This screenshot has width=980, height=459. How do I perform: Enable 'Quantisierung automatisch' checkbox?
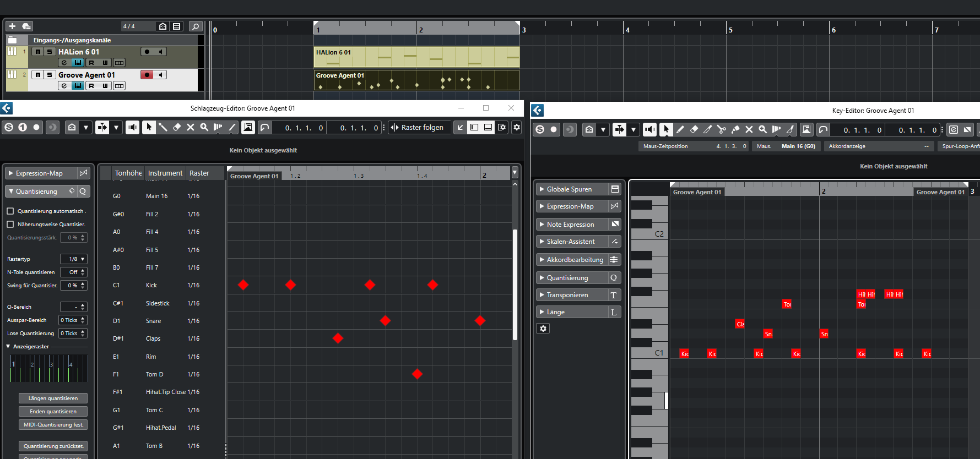click(x=10, y=211)
